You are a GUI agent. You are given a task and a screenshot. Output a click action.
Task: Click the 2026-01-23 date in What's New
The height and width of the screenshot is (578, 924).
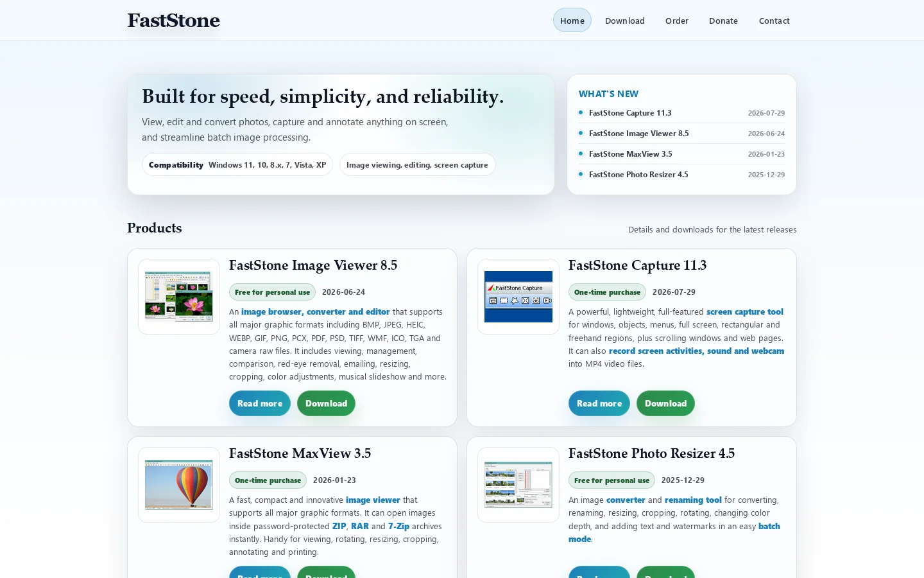(x=766, y=154)
